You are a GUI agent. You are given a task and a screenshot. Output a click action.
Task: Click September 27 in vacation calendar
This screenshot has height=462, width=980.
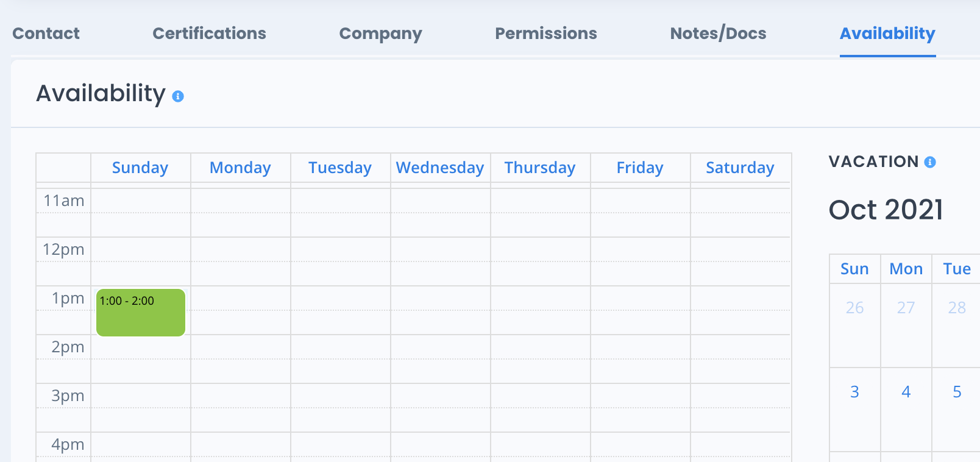[906, 308]
